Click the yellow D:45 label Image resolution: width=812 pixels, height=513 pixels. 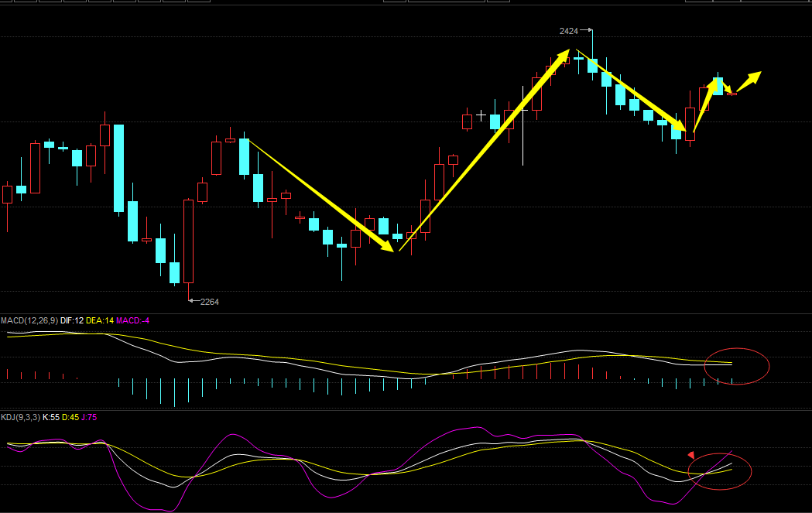70,417
